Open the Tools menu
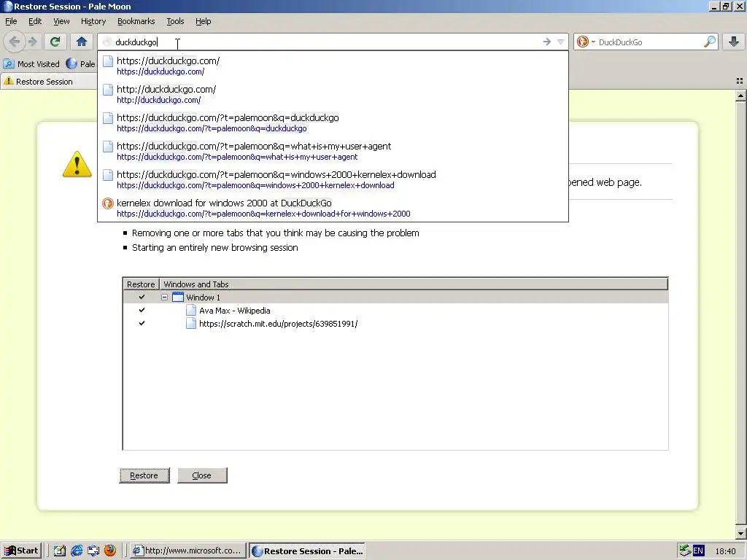Image resolution: width=747 pixels, height=560 pixels. [x=175, y=21]
